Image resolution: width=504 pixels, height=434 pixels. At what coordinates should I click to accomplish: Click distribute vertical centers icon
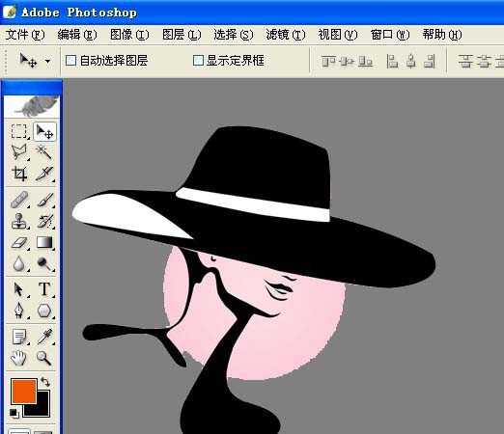click(484, 61)
